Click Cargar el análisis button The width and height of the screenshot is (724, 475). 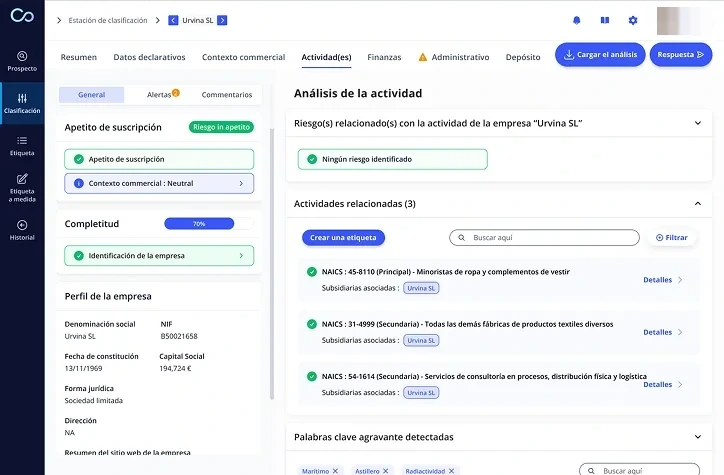click(x=600, y=54)
